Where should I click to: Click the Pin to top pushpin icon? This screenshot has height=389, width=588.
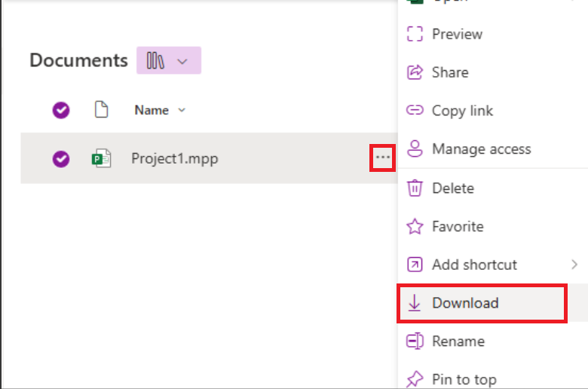(x=415, y=379)
